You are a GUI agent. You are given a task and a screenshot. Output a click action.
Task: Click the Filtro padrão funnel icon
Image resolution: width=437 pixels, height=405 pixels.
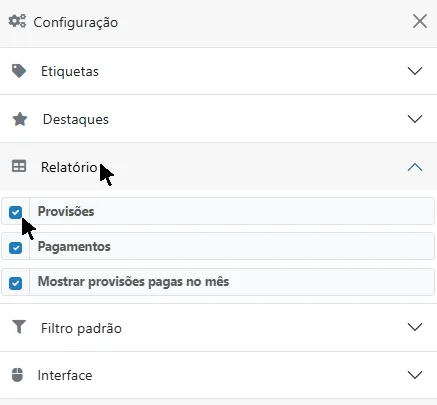[x=19, y=327]
